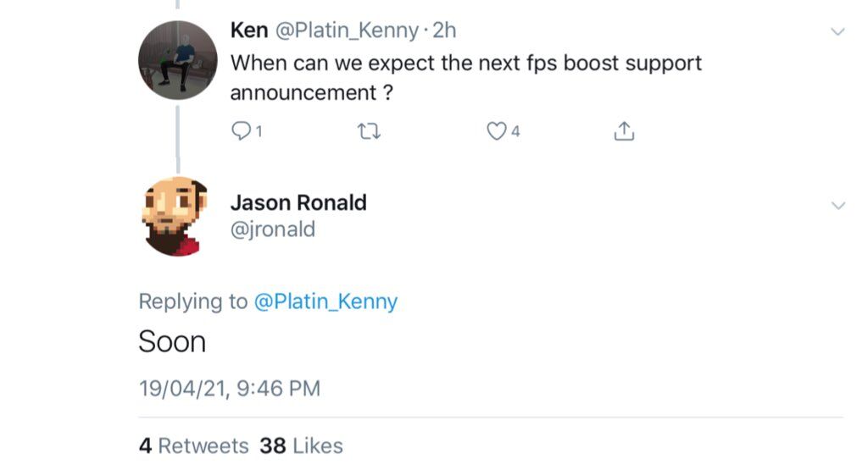Open Ken's tweet about fps boost support
The image size is (868, 470).
(x=465, y=76)
